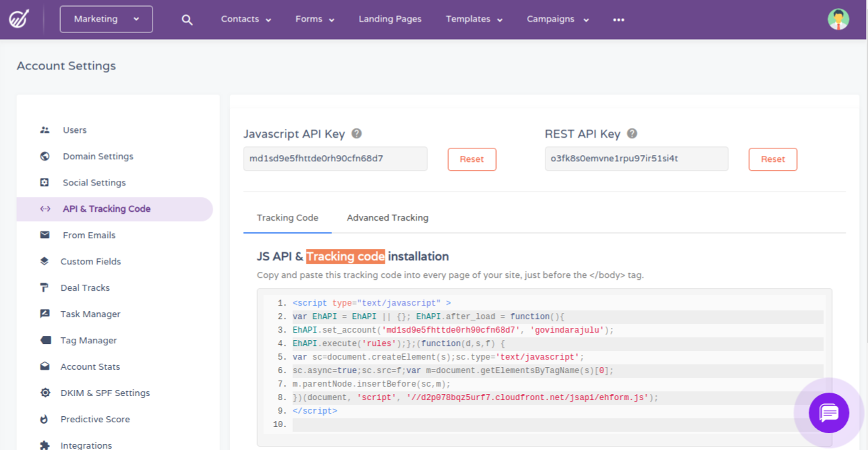Expand the Contacts menu
Screen dimensions: 868x450
[246, 20]
